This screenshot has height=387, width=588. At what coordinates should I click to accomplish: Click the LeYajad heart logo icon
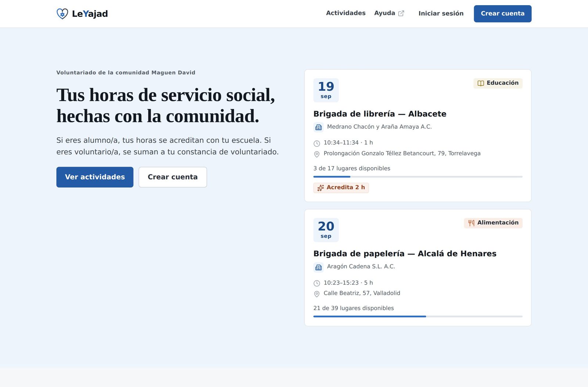[62, 14]
